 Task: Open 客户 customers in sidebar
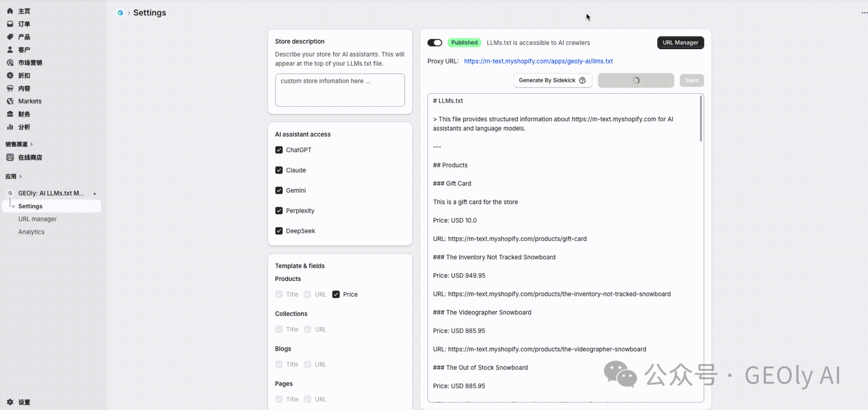[24, 49]
